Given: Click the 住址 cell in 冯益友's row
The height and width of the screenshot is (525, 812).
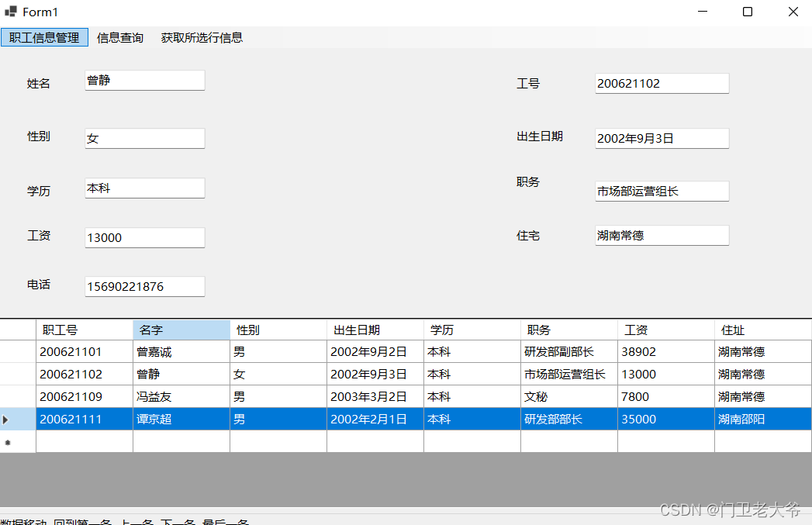Looking at the screenshot, I should [763, 396].
